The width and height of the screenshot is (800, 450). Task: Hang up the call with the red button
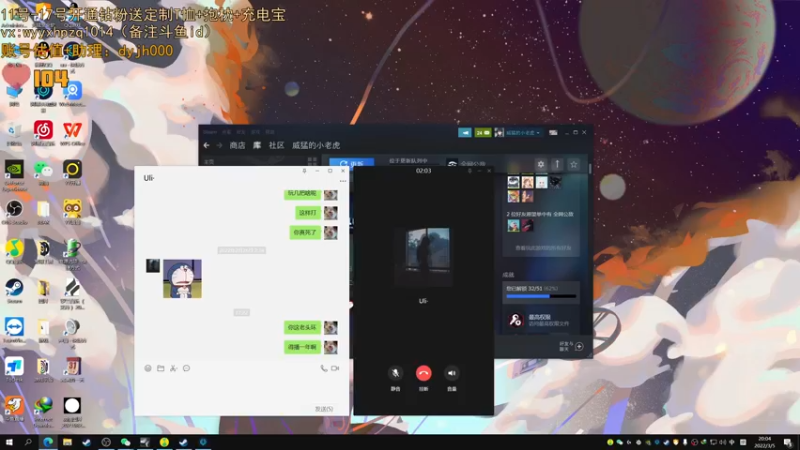[x=423, y=373]
